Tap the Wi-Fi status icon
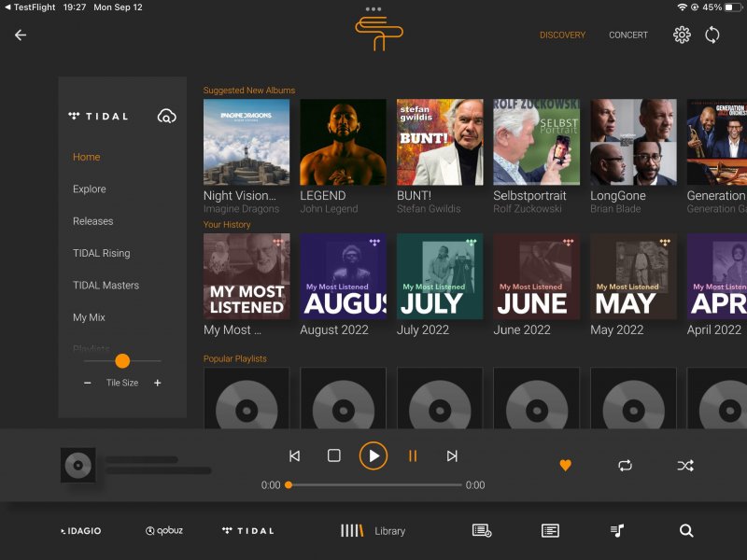The width and height of the screenshot is (747, 560). coord(683,7)
